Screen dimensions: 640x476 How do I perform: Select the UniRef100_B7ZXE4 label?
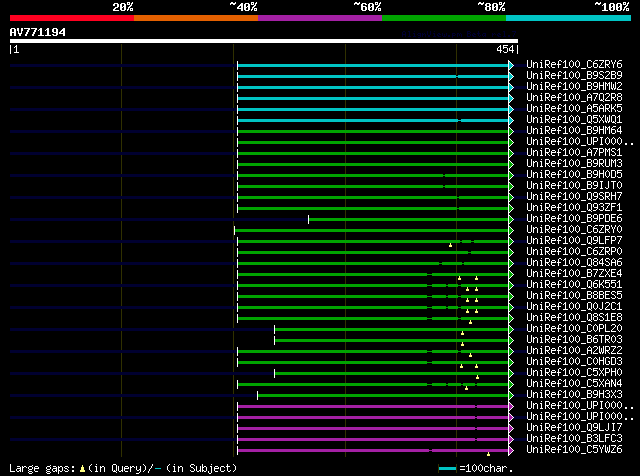pos(574,274)
